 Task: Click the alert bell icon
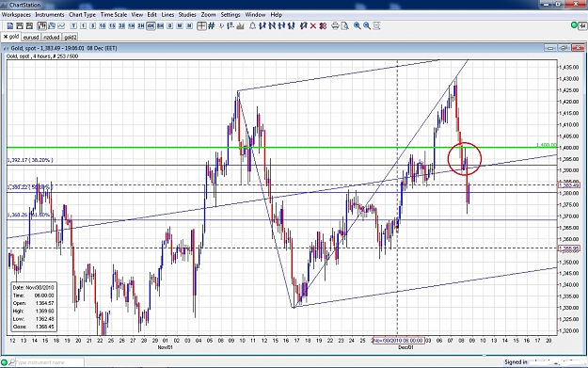tap(253, 26)
